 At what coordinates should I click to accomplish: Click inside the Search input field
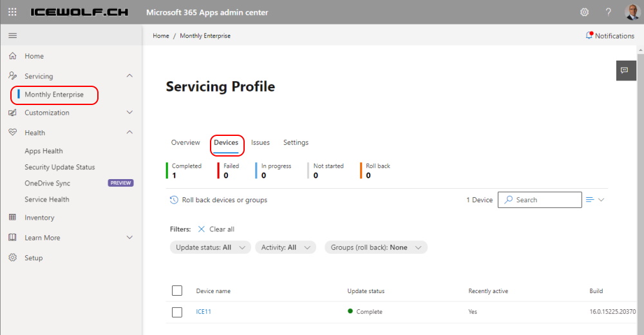540,199
